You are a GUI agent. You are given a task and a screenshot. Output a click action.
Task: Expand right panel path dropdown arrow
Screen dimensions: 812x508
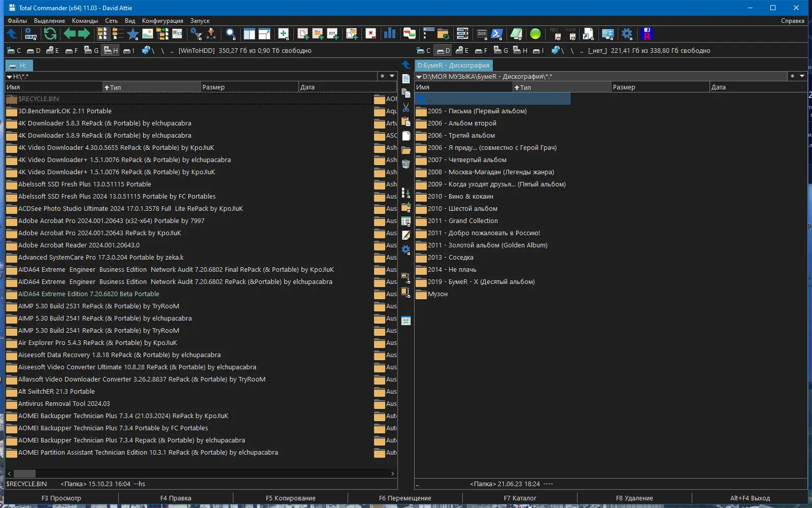(419, 77)
